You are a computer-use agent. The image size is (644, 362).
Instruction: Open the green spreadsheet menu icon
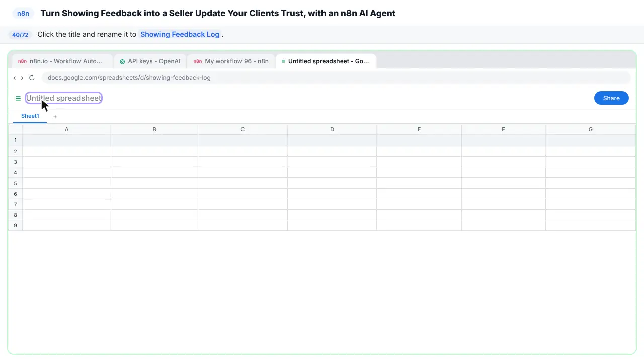tap(18, 98)
